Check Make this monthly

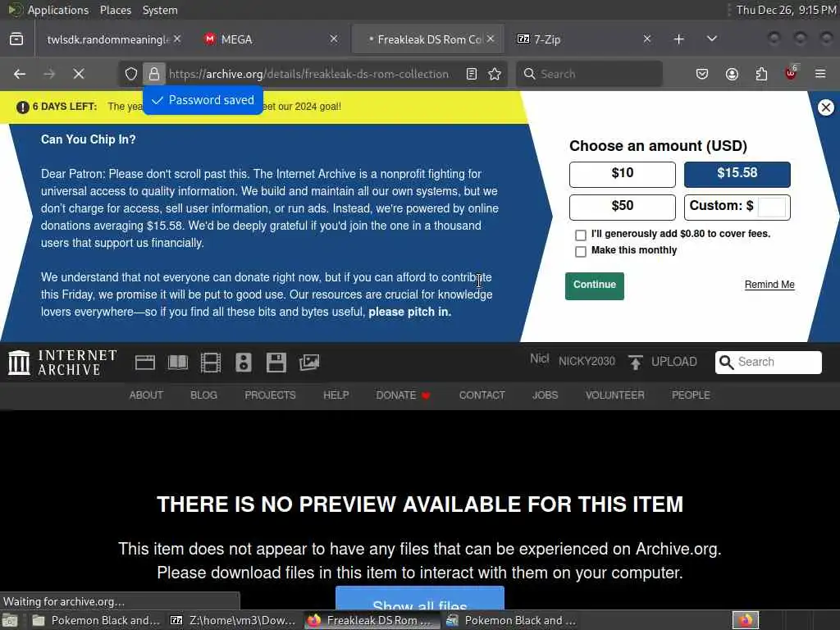[x=581, y=252]
